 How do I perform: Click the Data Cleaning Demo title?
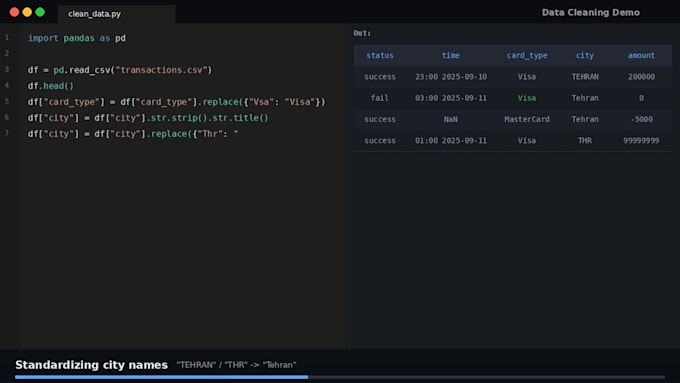(x=591, y=13)
